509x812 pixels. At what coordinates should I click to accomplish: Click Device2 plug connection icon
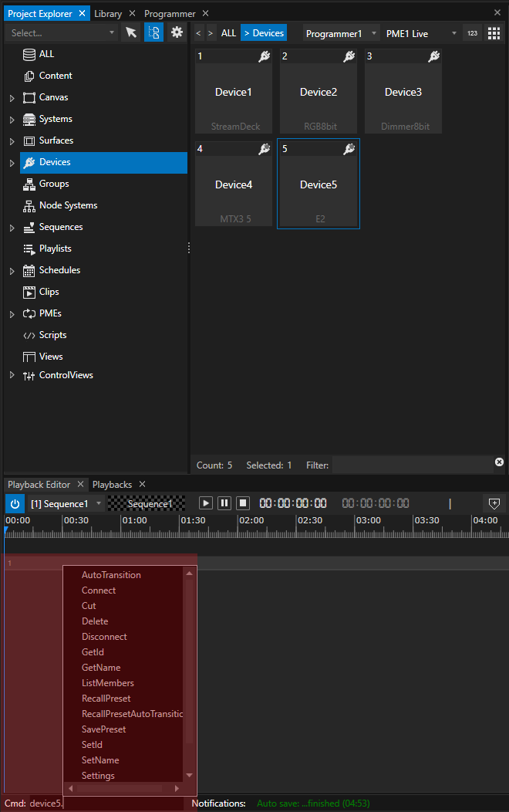pyautogui.click(x=349, y=56)
